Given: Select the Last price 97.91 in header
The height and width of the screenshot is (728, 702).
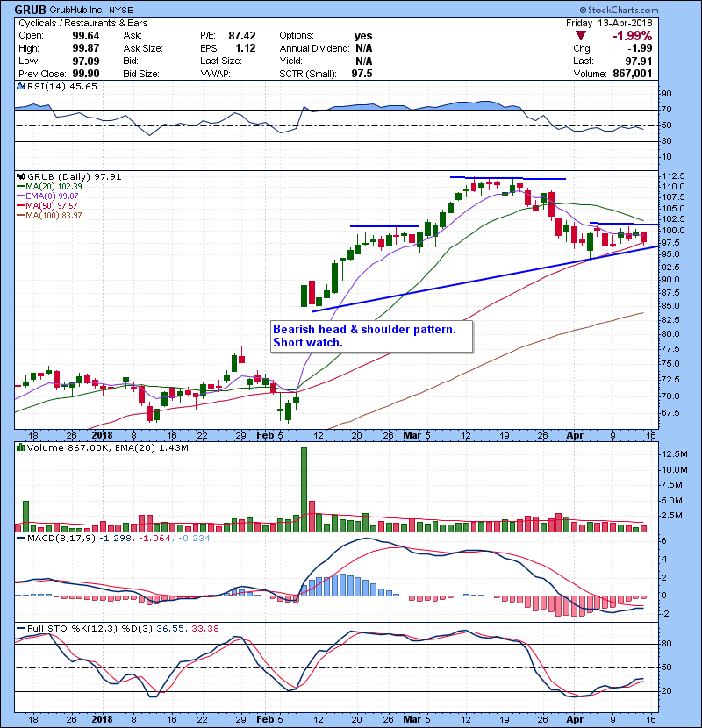Looking at the screenshot, I should coord(639,61).
